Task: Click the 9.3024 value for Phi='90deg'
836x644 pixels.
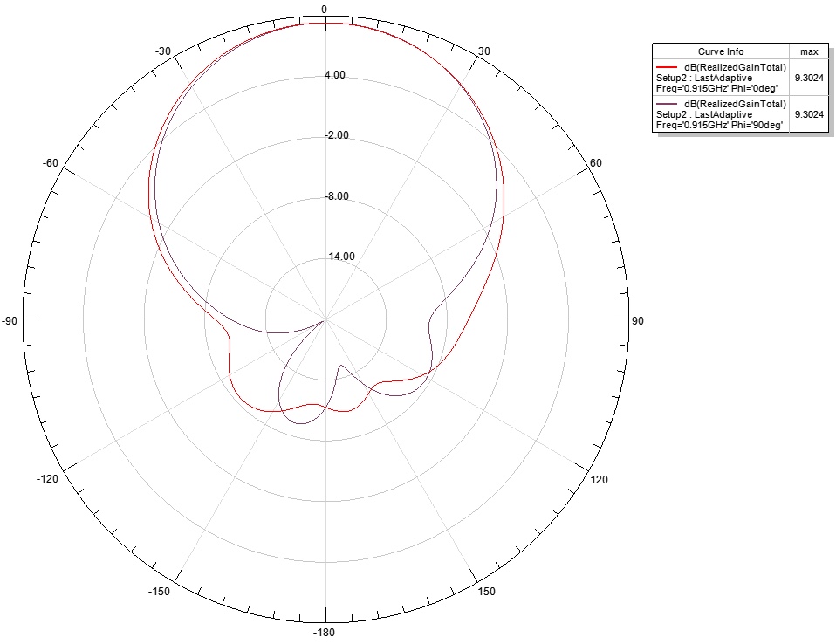Action: coord(808,115)
